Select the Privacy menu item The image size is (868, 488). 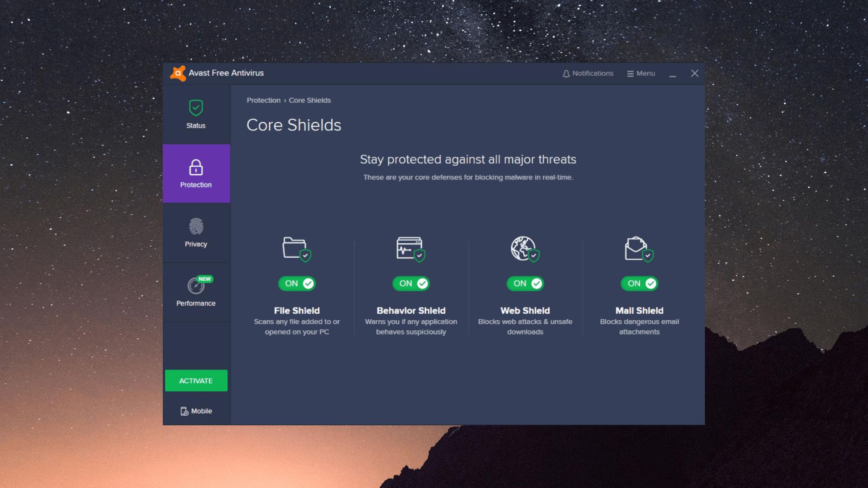(196, 232)
